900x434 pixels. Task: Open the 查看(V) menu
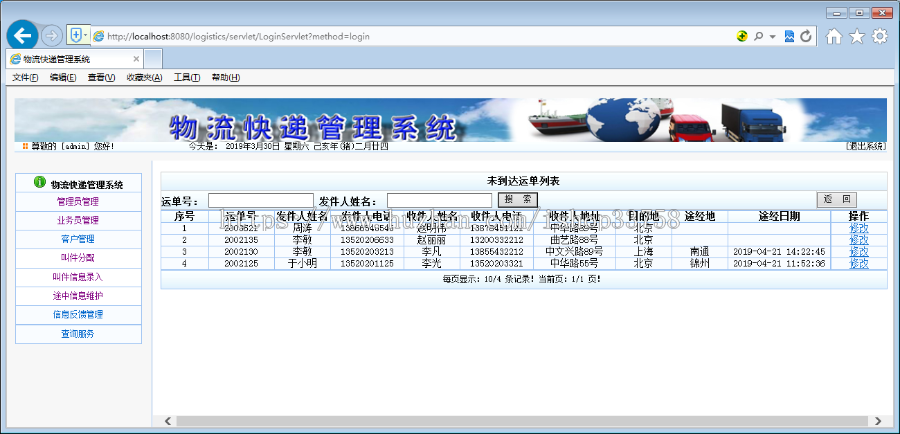102,78
